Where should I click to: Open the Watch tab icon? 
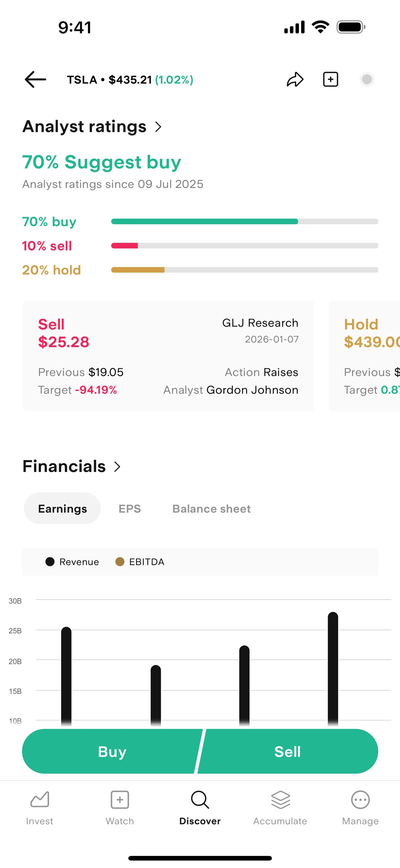120,800
